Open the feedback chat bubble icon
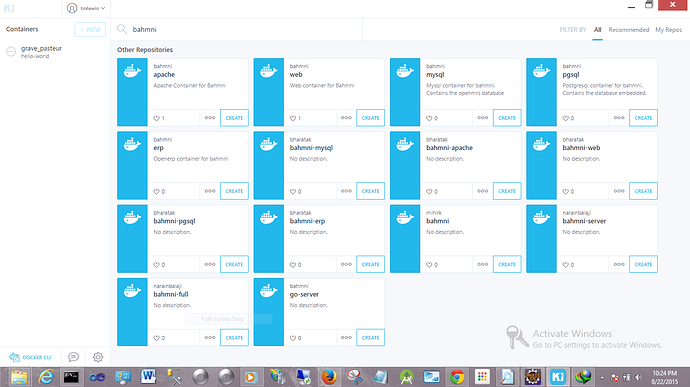The width and height of the screenshot is (690, 387). click(73, 357)
